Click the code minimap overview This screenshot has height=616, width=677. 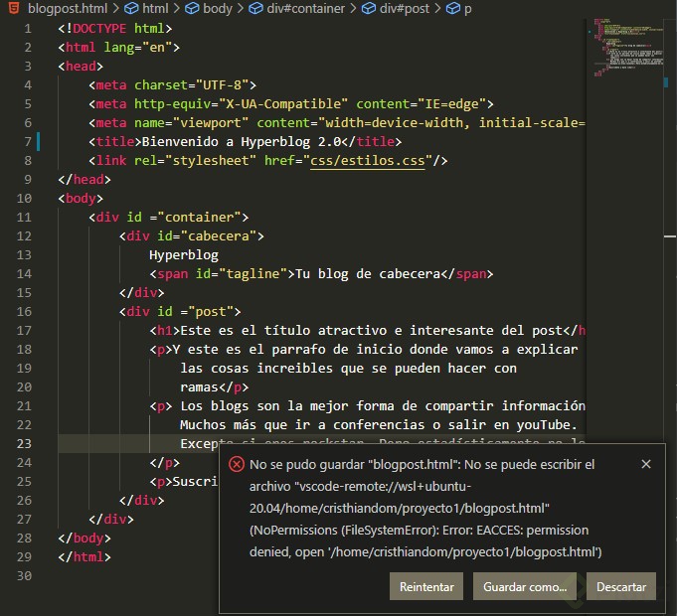[628, 48]
